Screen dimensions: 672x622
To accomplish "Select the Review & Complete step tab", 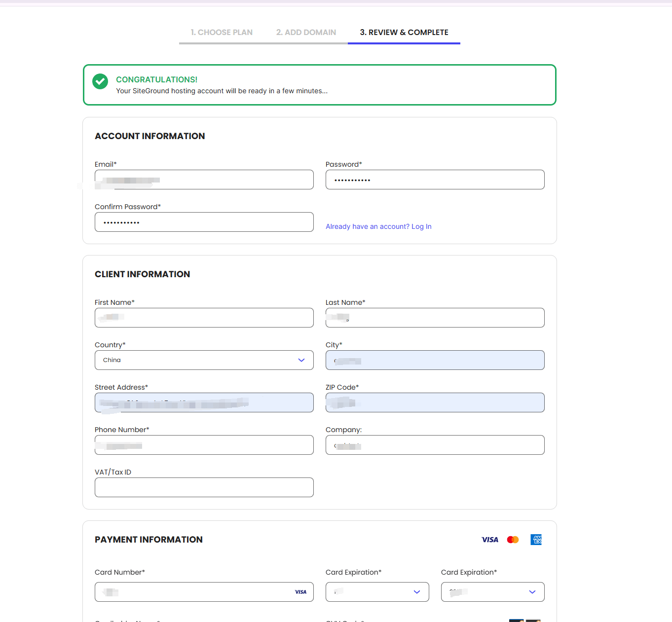I will (404, 33).
